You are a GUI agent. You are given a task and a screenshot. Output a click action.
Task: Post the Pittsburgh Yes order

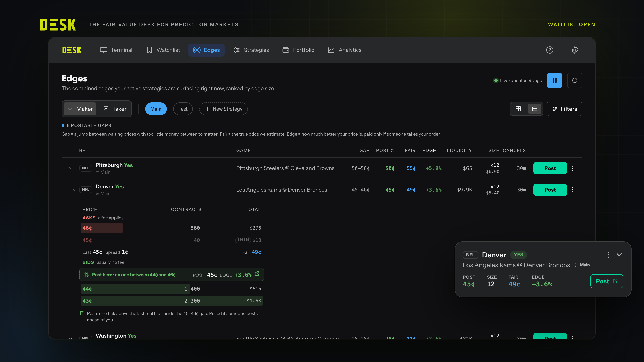tap(550, 168)
